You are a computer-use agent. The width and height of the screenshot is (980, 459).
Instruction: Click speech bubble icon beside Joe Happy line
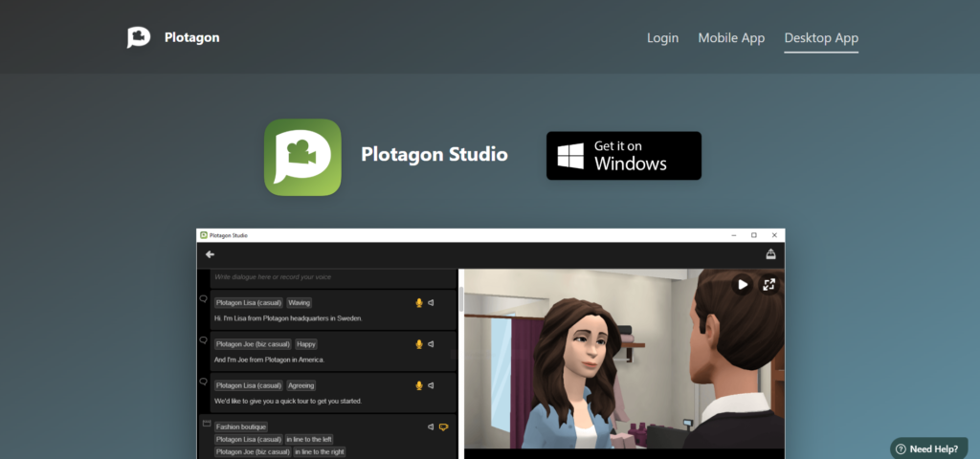point(203,340)
